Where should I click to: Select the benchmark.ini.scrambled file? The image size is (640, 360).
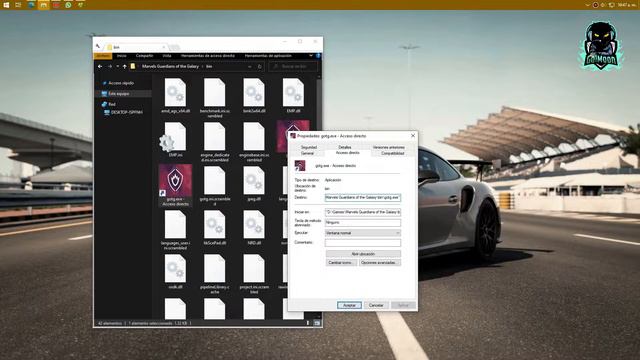(215, 98)
